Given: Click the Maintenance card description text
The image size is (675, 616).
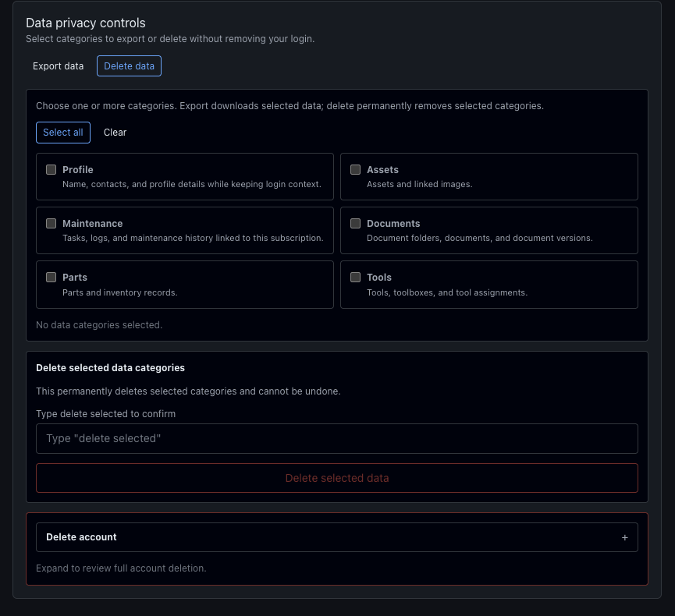Looking at the screenshot, I should (x=193, y=238).
